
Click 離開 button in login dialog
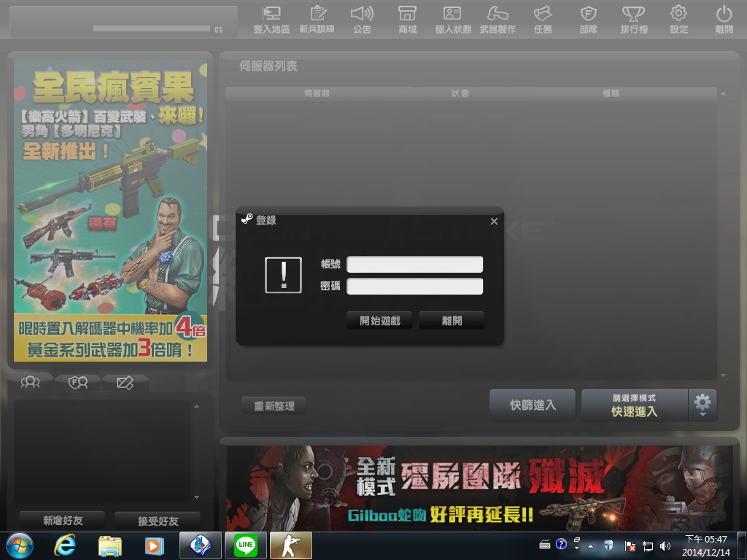(x=452, y=321)
